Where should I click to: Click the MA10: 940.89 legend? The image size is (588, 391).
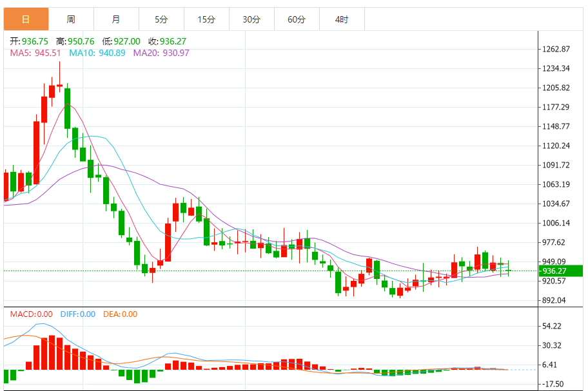coord(97,53)
